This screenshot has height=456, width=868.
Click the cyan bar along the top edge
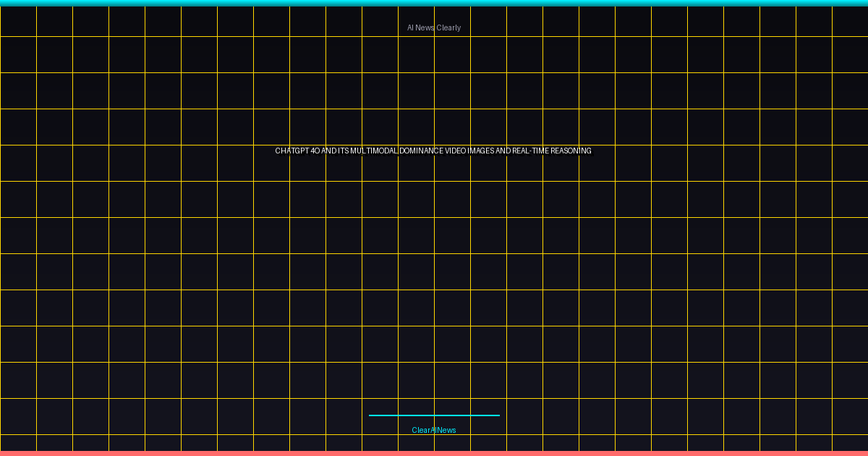(434, 3)
